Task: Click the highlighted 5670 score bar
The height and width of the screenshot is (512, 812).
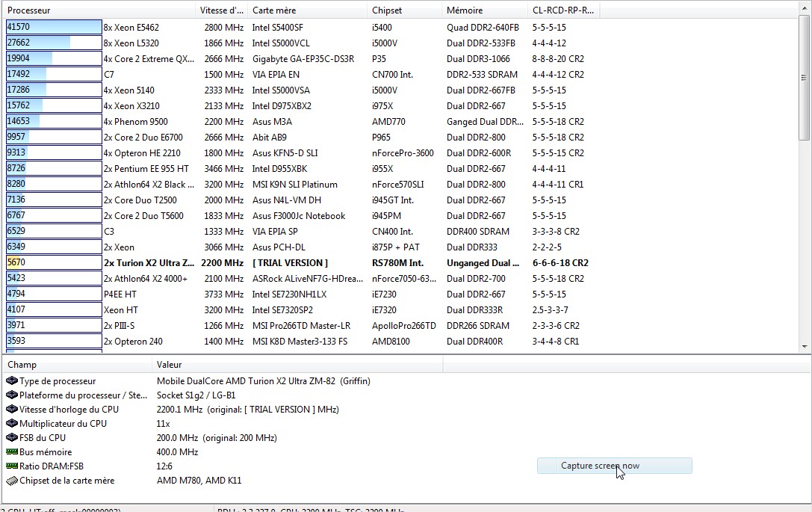Action: pyautogui.click(x=54, y=262)
